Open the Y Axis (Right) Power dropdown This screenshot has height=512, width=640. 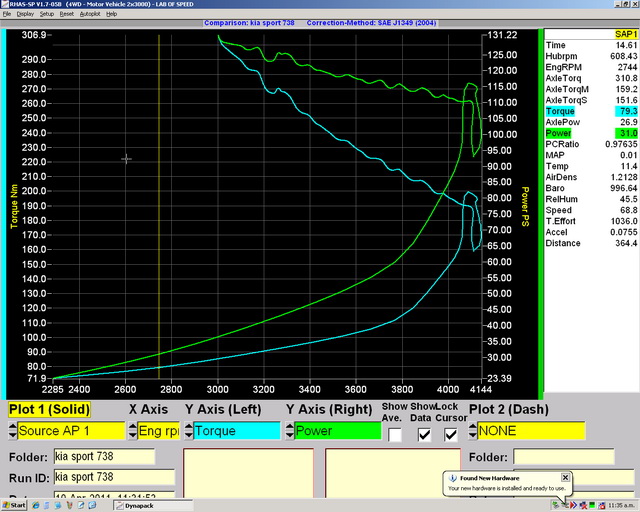point(336,431)
